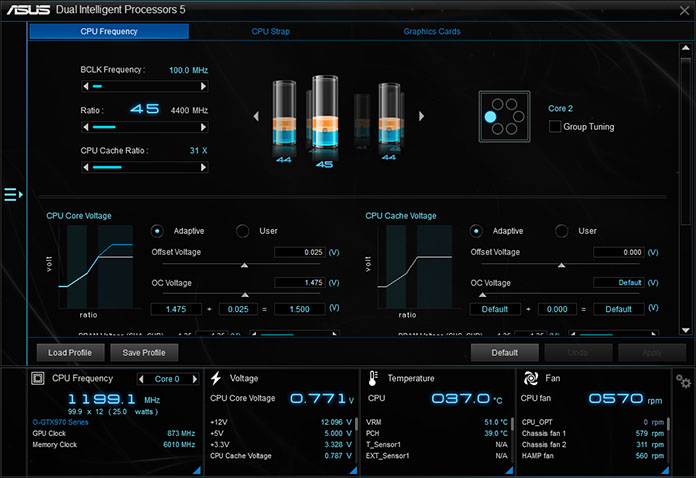Increase CPU Ratio with right arrow
The width and height of the screenshot is (696, 478).
[203, 127]
